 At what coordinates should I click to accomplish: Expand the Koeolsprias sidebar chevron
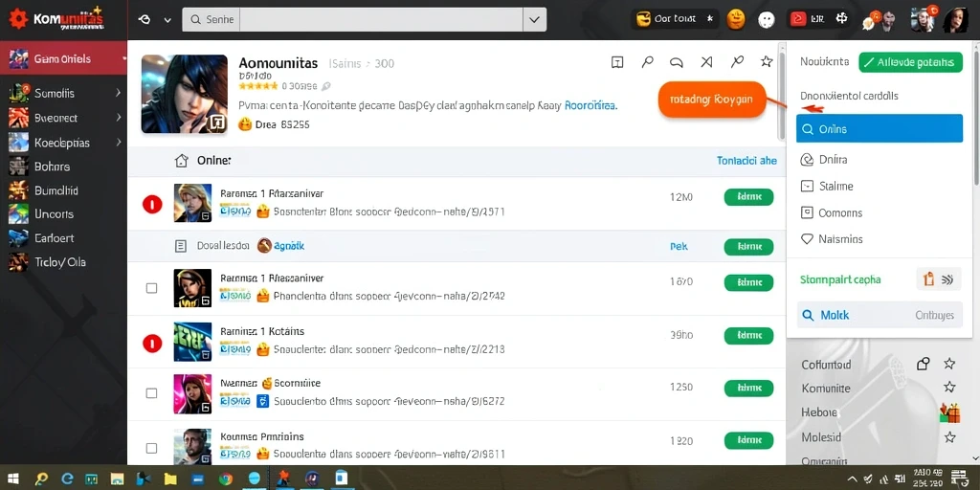tap(118, 143)
